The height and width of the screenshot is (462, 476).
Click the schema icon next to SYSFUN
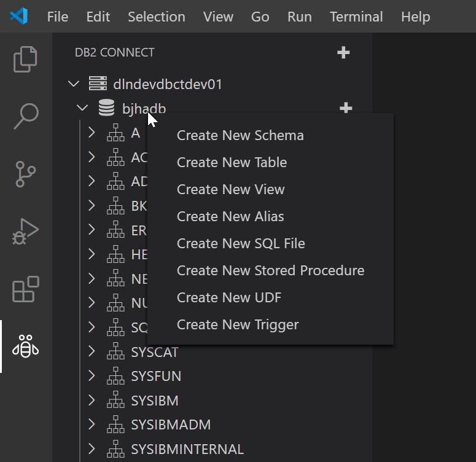115,376
